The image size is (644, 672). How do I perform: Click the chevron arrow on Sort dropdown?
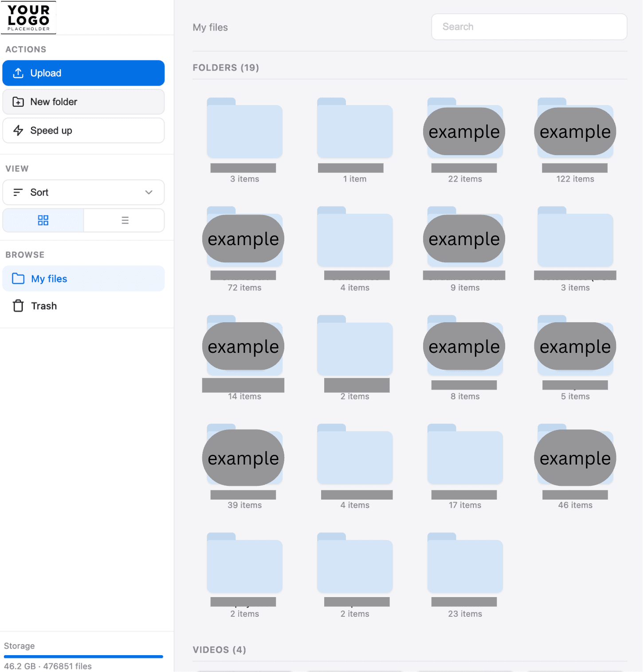(149, 192)
